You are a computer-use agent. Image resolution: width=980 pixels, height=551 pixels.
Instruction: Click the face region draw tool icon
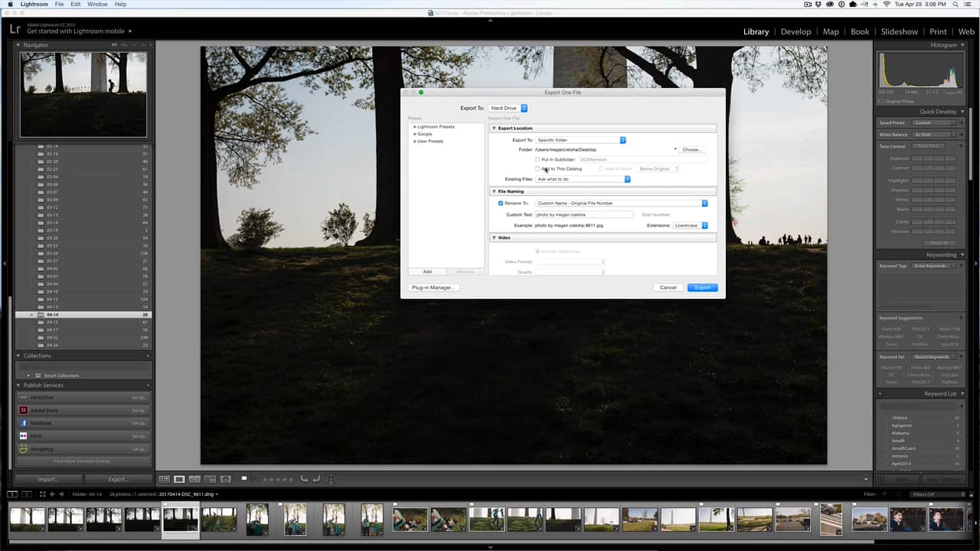coord(331,479)
